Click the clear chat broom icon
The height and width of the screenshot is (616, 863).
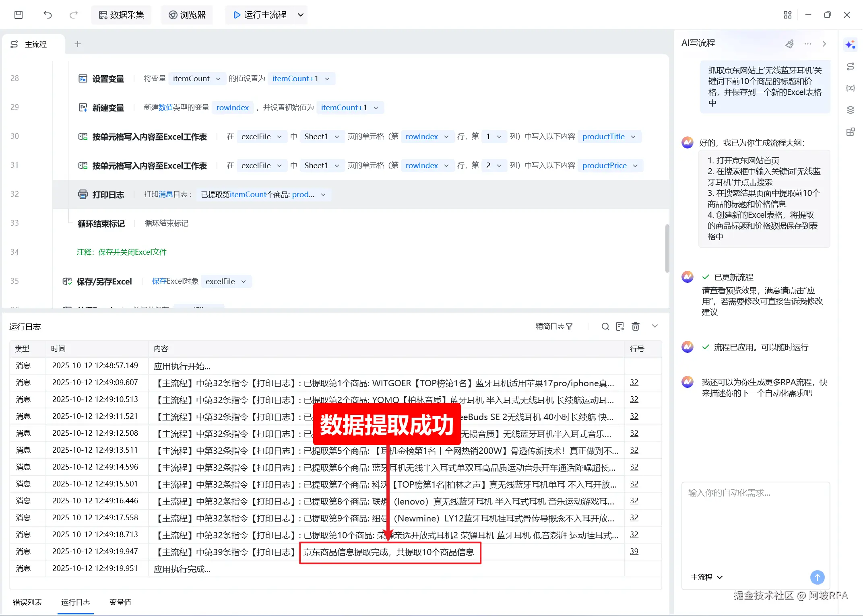coord(790,43)
